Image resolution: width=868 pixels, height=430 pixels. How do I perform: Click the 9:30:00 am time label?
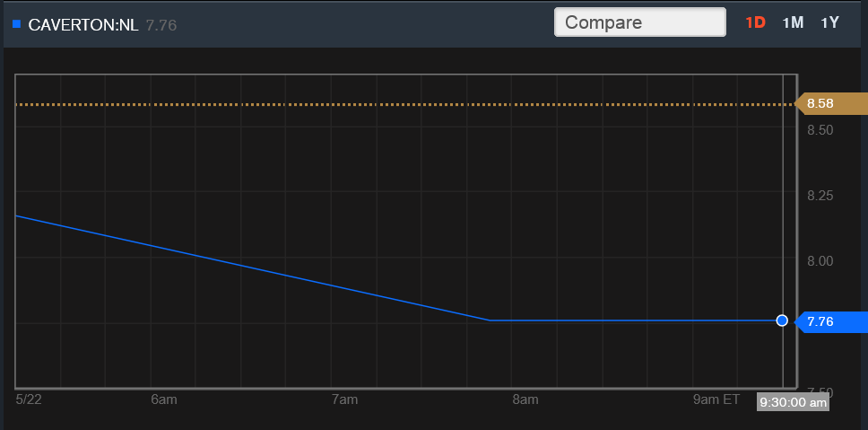(793, 403)
